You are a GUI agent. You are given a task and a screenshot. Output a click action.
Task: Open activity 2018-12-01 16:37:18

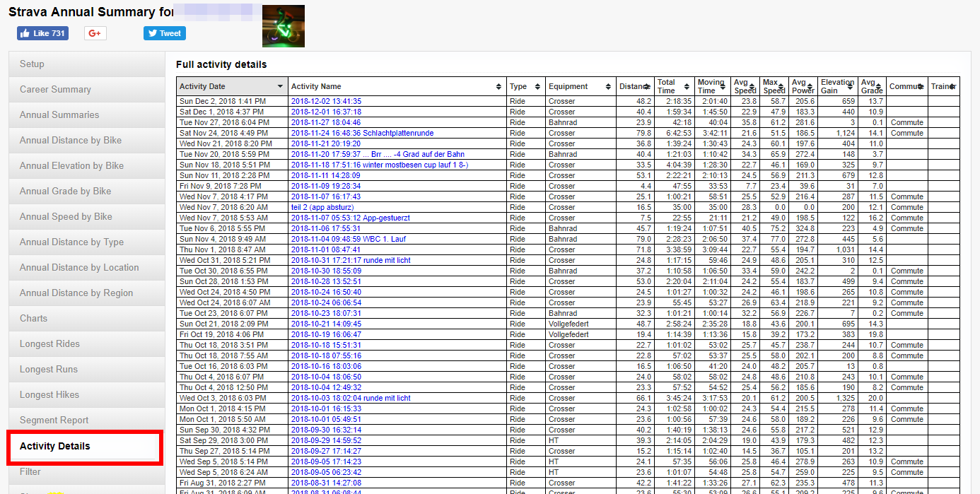pos(326,112)
